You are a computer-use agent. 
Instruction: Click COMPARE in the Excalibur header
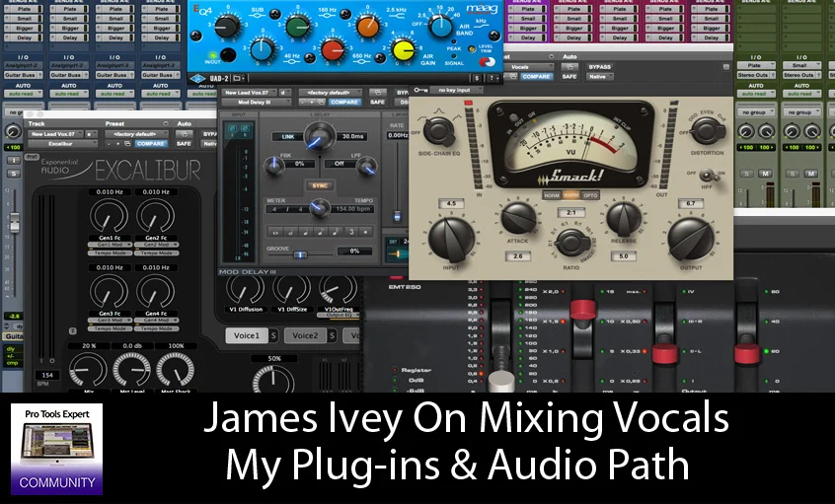[x=151, y=144]
